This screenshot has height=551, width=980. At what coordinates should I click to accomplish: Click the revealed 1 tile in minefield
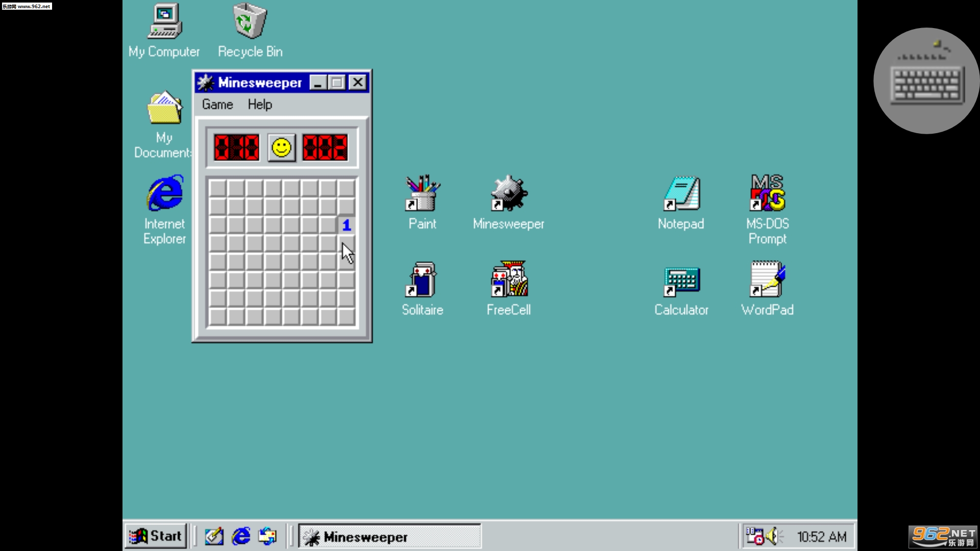[x=347, y=225]
